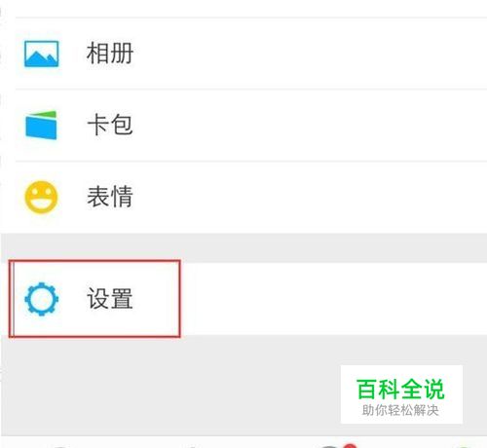Screen dimensions: 487x448
Task: Open the 相册 menu entry text
Action: pyautogui.click(x=110, y=54)
